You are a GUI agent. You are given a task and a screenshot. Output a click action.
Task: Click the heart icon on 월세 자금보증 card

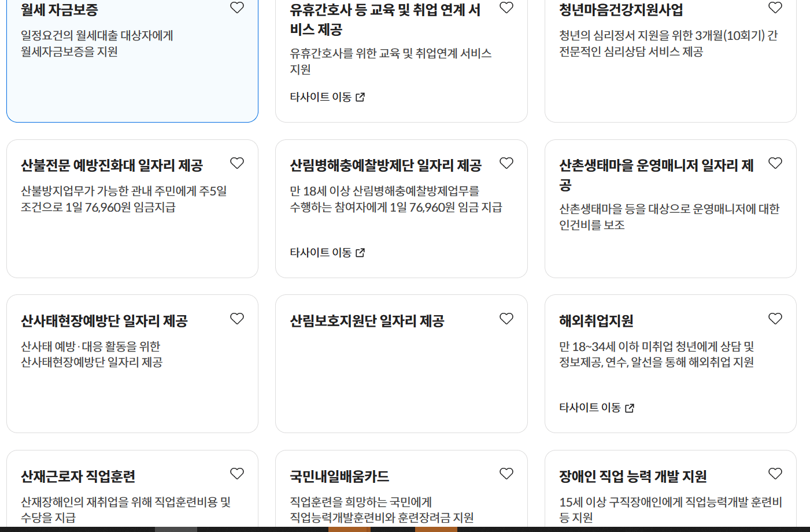click(x=237, y=8)
